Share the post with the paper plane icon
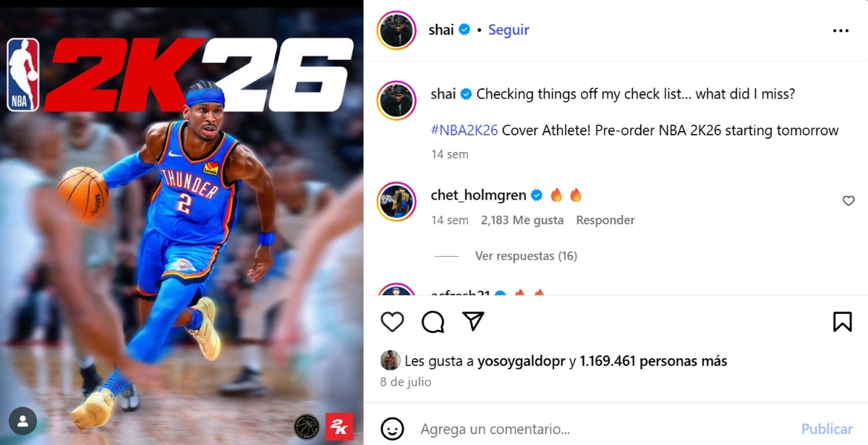 (x=473, y=321)
